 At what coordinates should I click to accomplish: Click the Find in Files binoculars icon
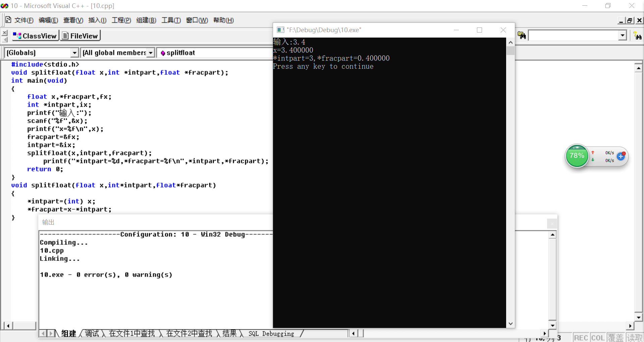(x=522, y=36)
